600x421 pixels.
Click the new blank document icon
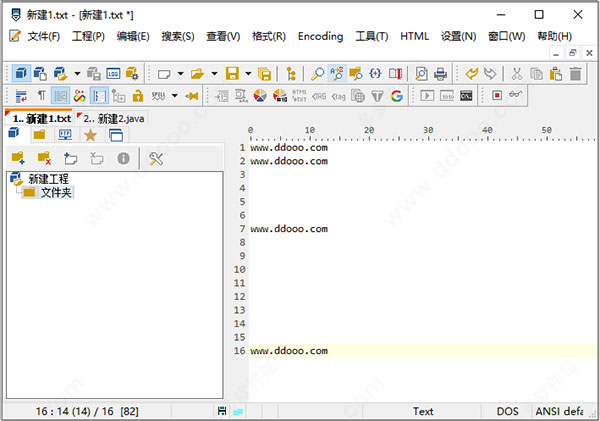click(x=164, y=73)
